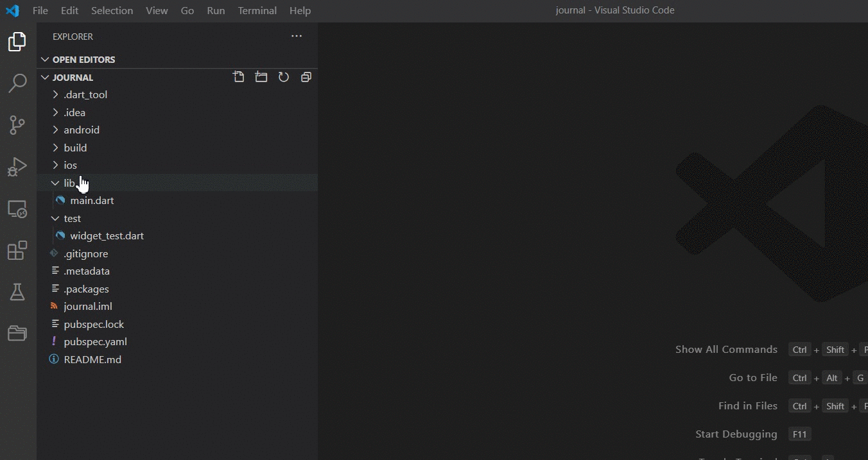Click the orange icon beside journal.iml
The height and width of the screenshot is (460, 868).
click(x=54, y=306)
